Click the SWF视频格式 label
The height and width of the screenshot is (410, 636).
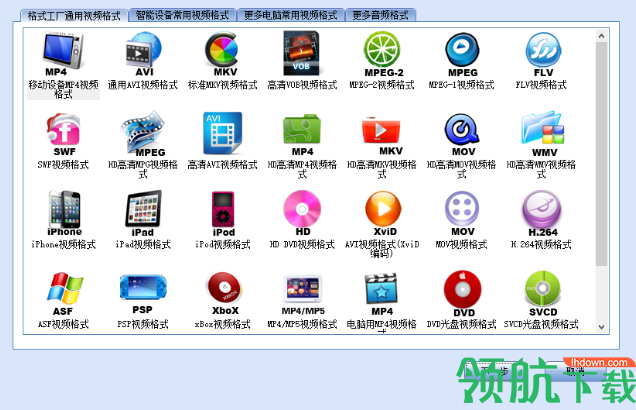point(63,165)
